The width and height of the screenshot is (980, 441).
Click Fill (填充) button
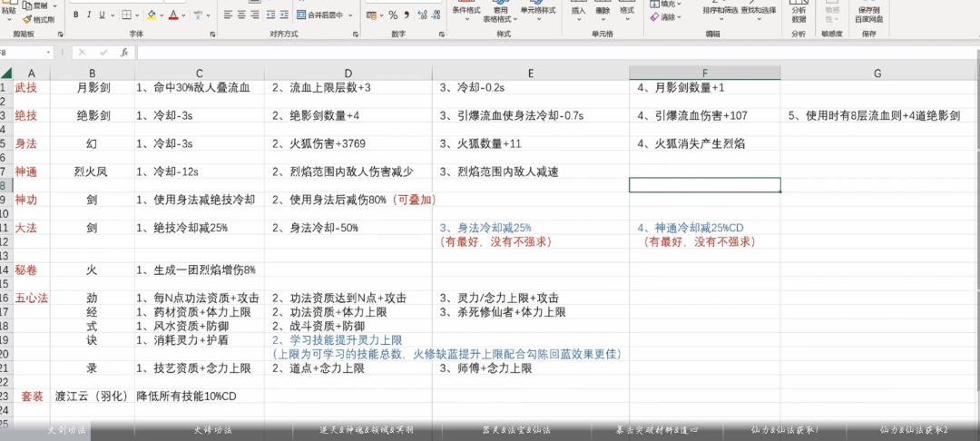click(667, 5)
